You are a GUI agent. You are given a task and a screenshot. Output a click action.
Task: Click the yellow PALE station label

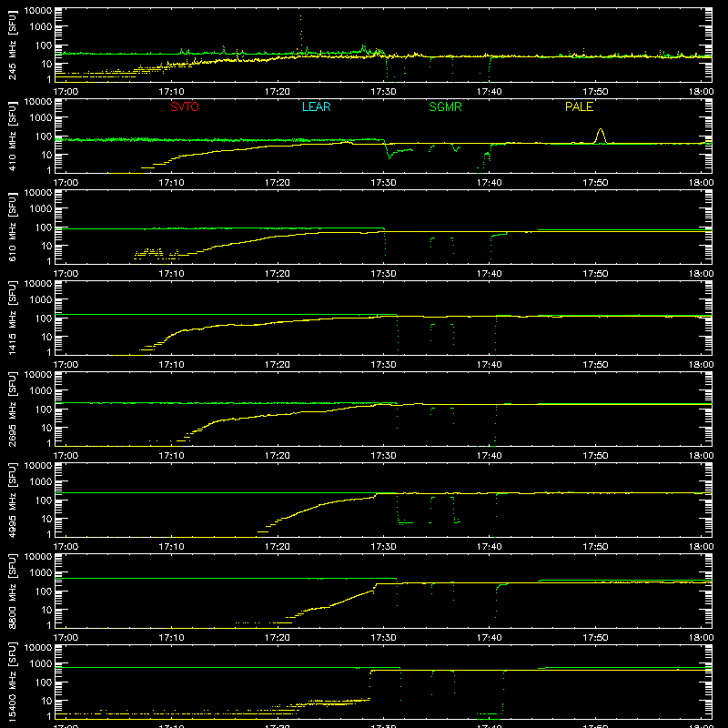coord(579,106)
